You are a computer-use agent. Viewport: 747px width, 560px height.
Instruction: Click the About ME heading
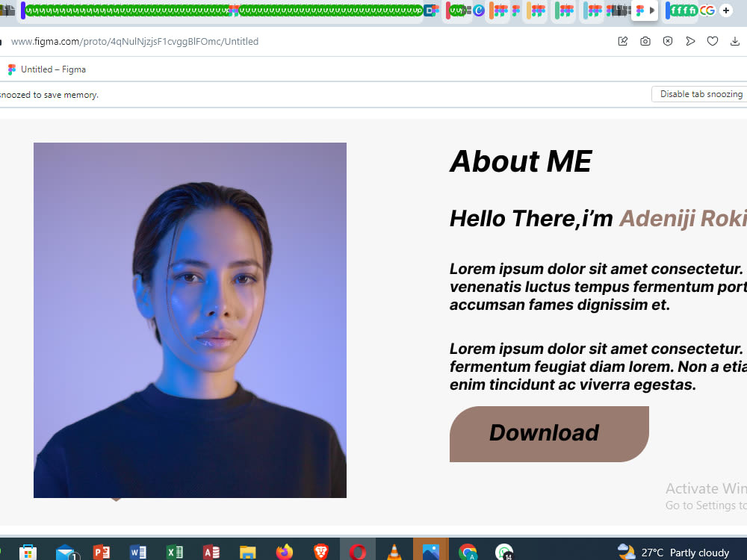coord(521,161)
